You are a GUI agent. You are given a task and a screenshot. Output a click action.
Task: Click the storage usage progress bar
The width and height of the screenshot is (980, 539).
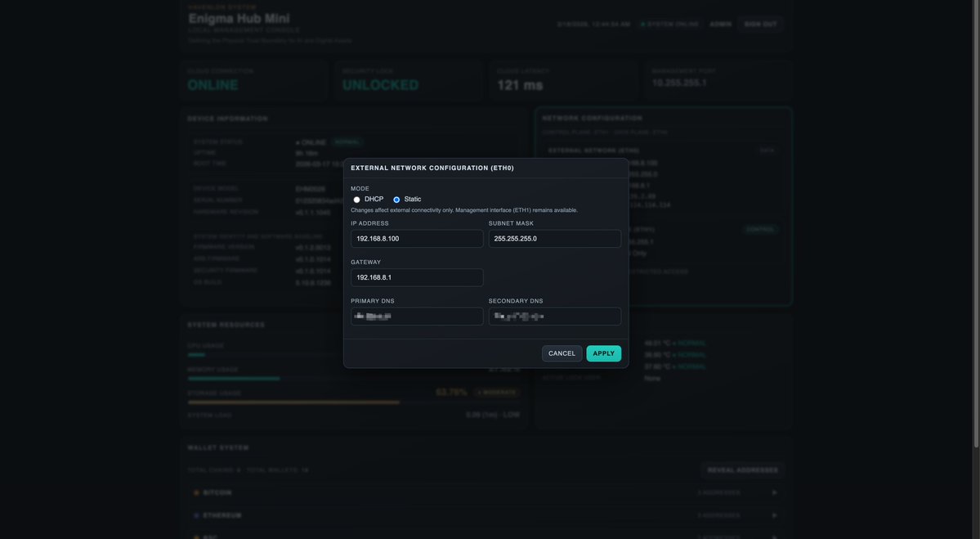354,402
